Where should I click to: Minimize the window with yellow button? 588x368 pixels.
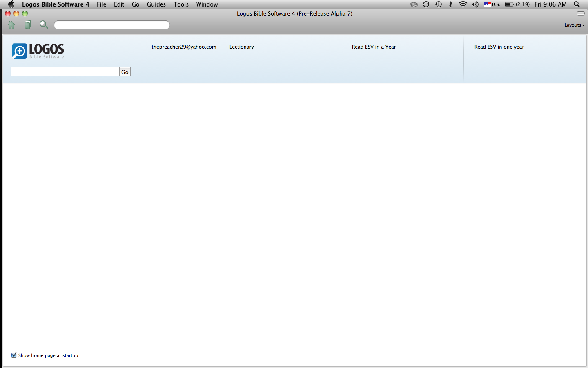[x=16, y=13]
